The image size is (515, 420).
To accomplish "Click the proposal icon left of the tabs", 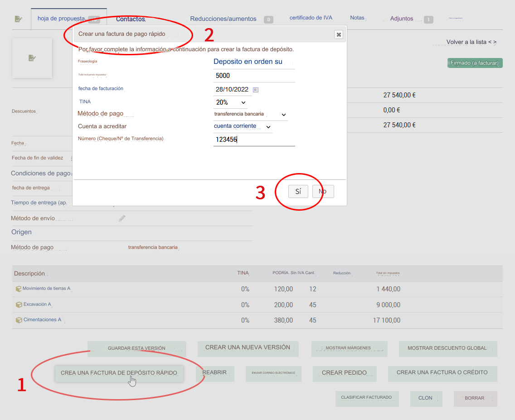I will pyautogui.click(x=19, y=19).
